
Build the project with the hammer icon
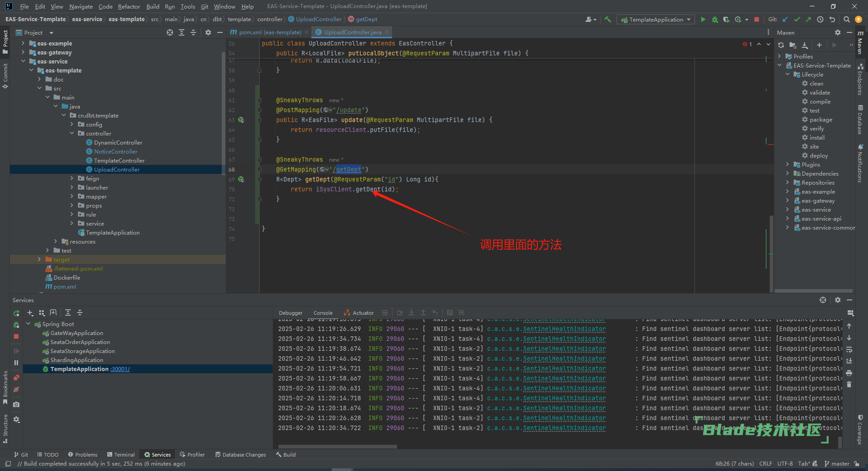point(608,19)
